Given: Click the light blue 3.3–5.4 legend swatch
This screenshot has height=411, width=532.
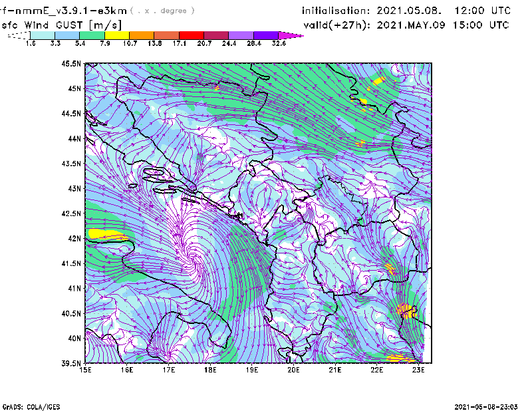Looking at the screenshot, I should 67,35.
